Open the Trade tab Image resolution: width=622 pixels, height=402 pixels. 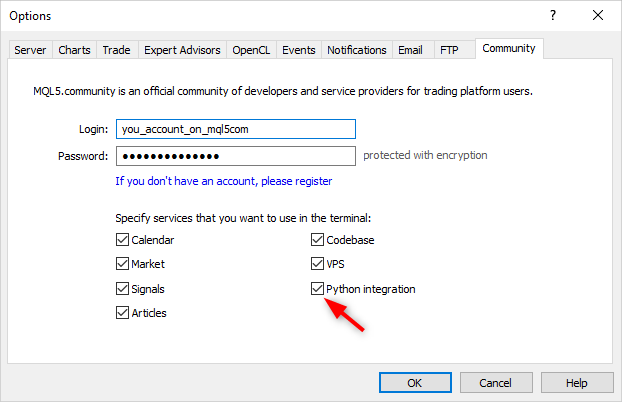(x=116, y=50)
